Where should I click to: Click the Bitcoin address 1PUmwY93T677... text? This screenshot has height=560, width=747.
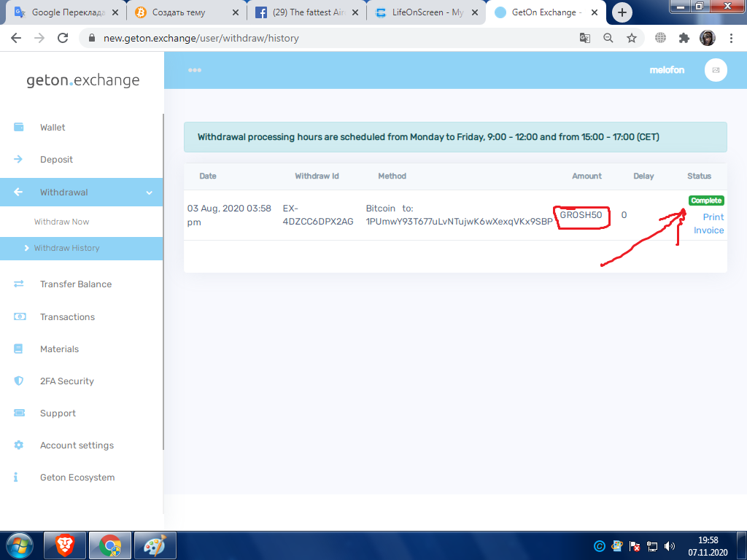(x=460, y=222)
